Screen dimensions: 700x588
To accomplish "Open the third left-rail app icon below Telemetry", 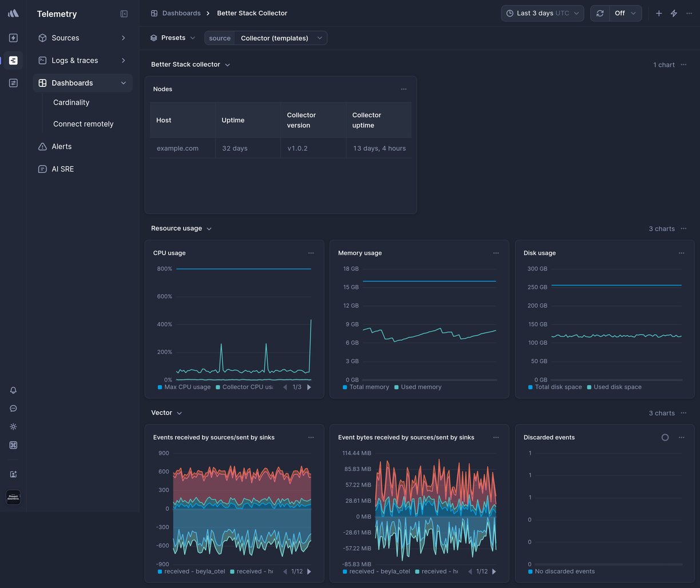I will point(13,83).
